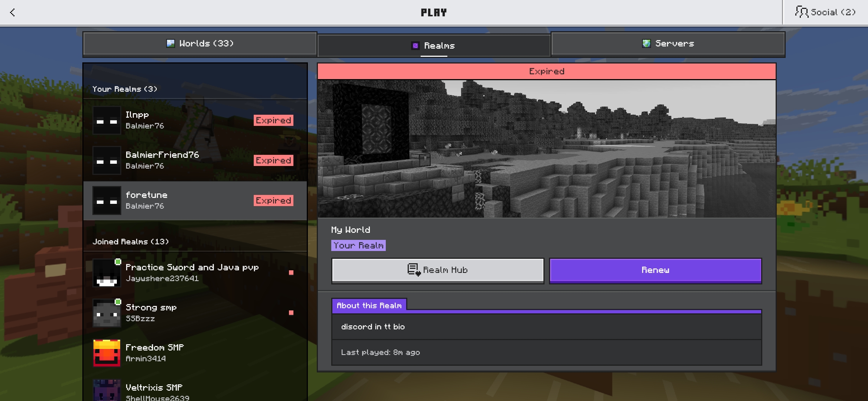Click the red status dot for Strong smp
Image resolution: width=868 pixels, height=401 pixels.
tap(291, 313)
